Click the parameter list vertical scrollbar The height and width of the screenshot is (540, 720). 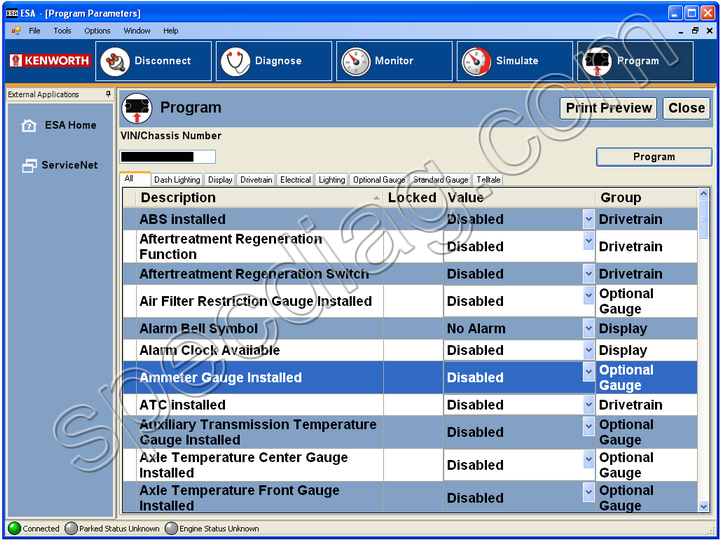tap(704, 350)
